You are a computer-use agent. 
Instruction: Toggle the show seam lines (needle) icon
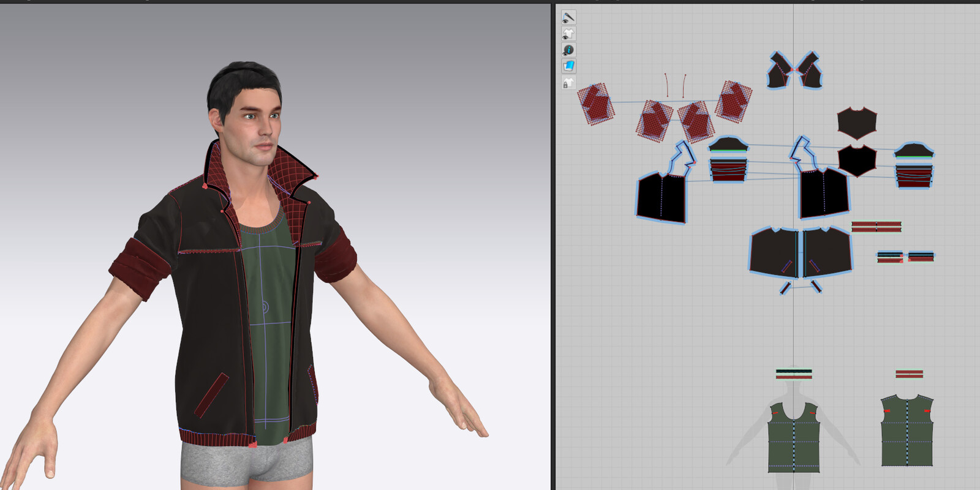point(568,18)
